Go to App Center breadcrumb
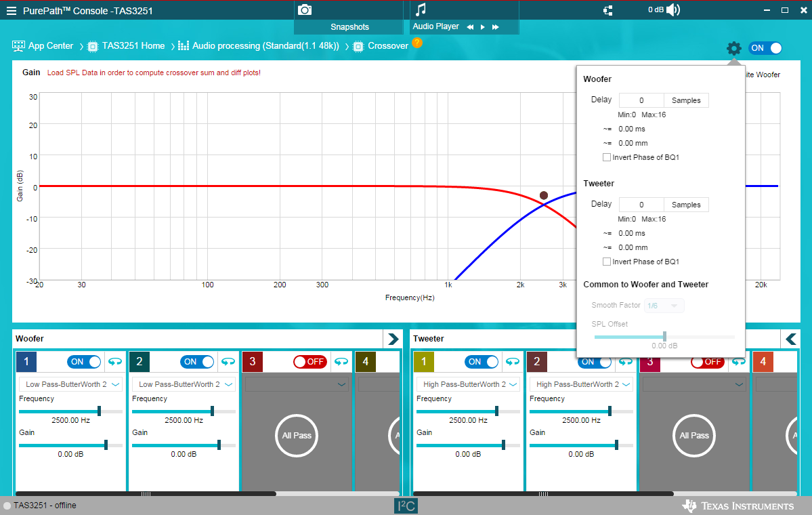This screenshot has height=515, width=812. tap(51, 46)
